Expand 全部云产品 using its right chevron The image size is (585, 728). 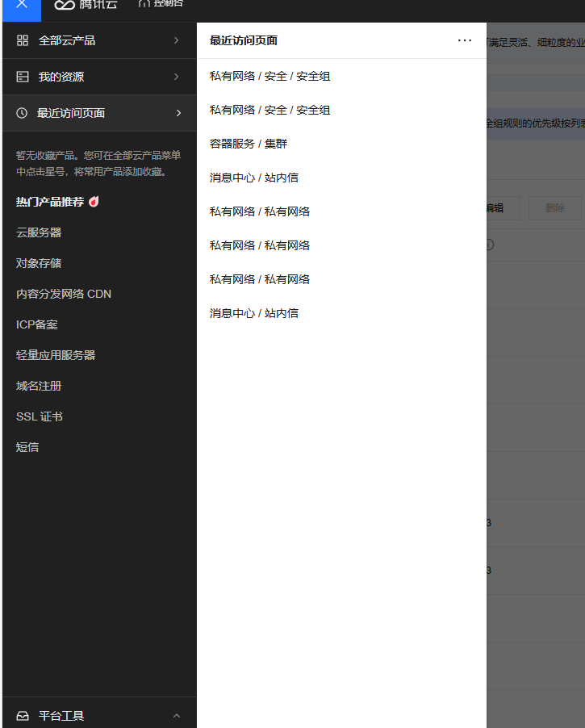click(x=176, y=40)
